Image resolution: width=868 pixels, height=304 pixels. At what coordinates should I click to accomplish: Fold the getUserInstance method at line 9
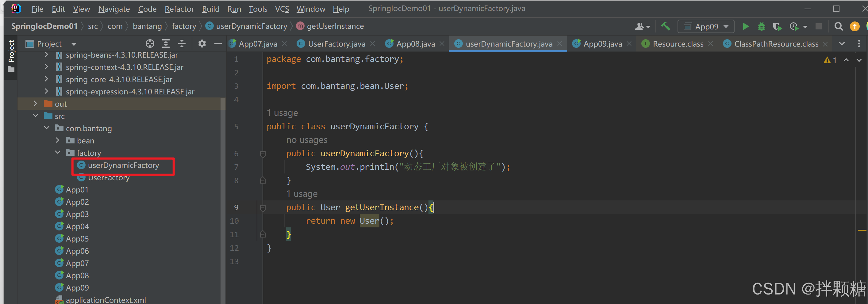[x=263, y=208]
